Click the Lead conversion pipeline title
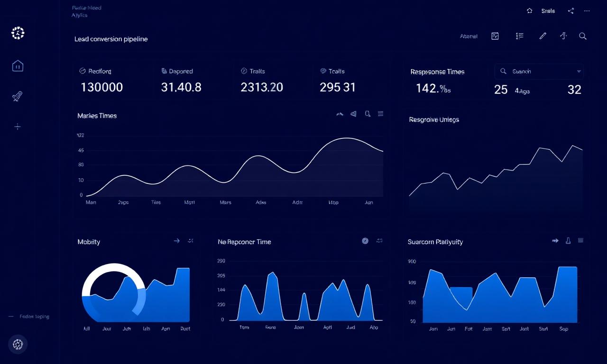Viewport: 607px width, 364px height. pos(111,39)
